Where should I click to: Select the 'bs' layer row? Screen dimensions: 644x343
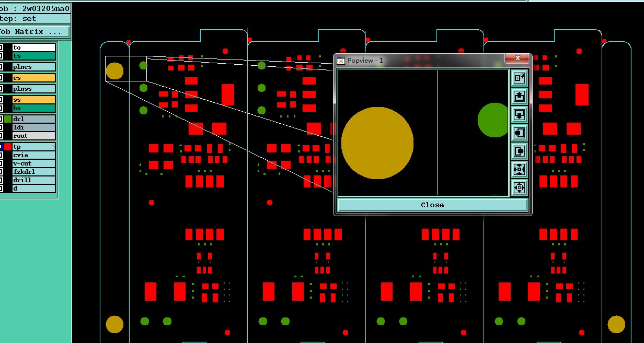(33, 108)
